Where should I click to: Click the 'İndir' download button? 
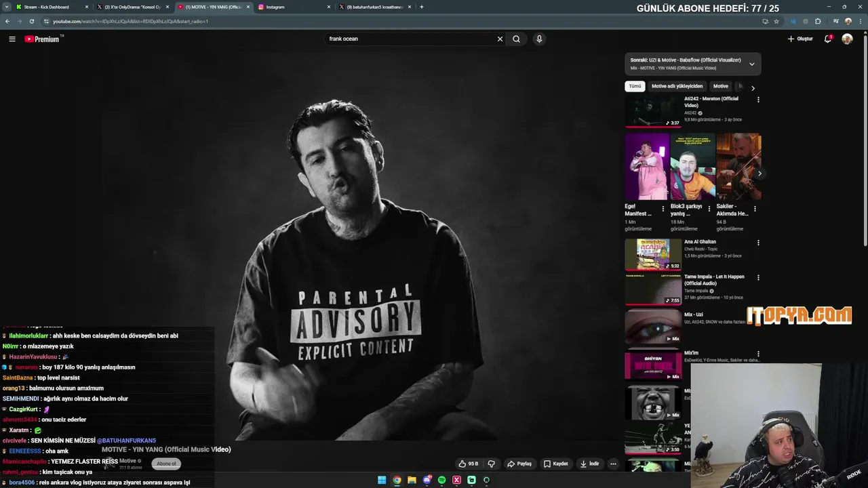(x=590, y=464)
